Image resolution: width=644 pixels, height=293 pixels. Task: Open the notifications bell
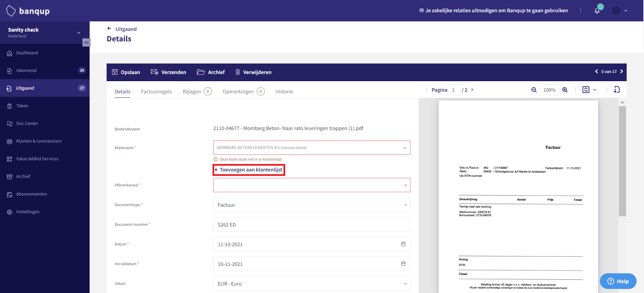(597, 11)
